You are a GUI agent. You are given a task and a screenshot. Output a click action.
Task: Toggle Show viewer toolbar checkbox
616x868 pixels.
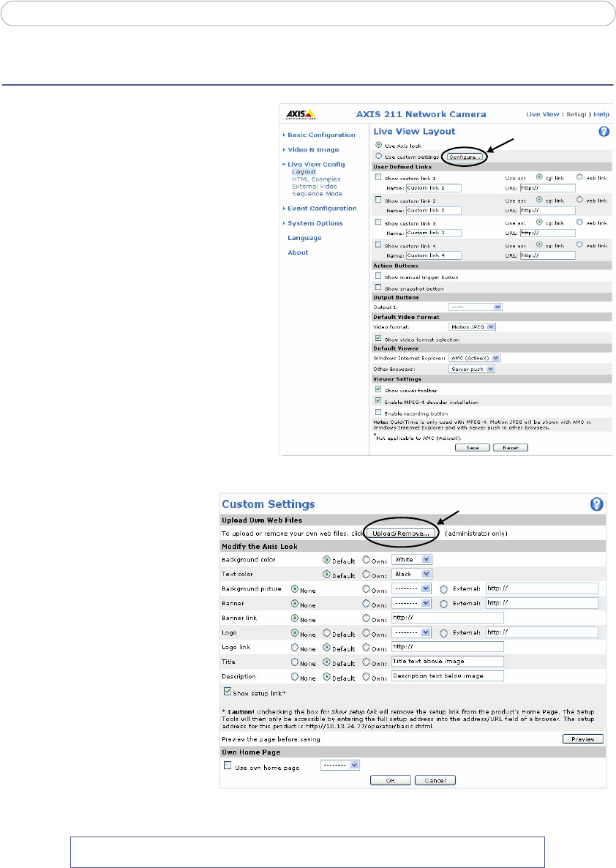378,389
